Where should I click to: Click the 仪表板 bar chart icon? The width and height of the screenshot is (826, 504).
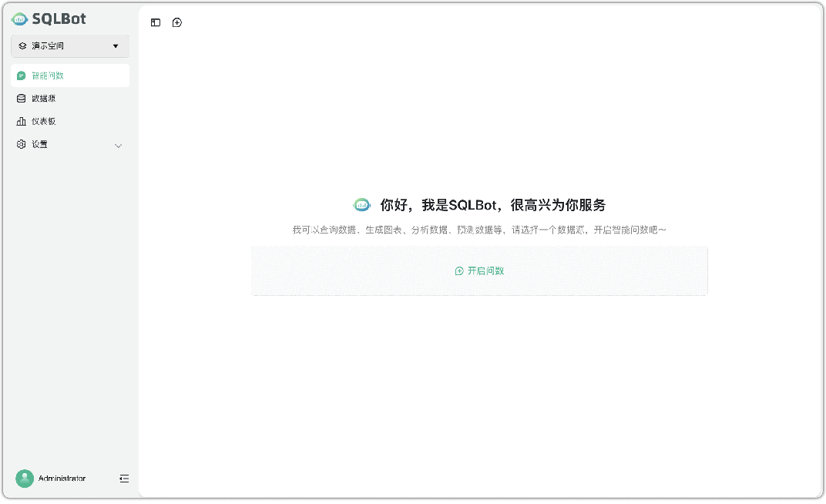tap(20, 121)
